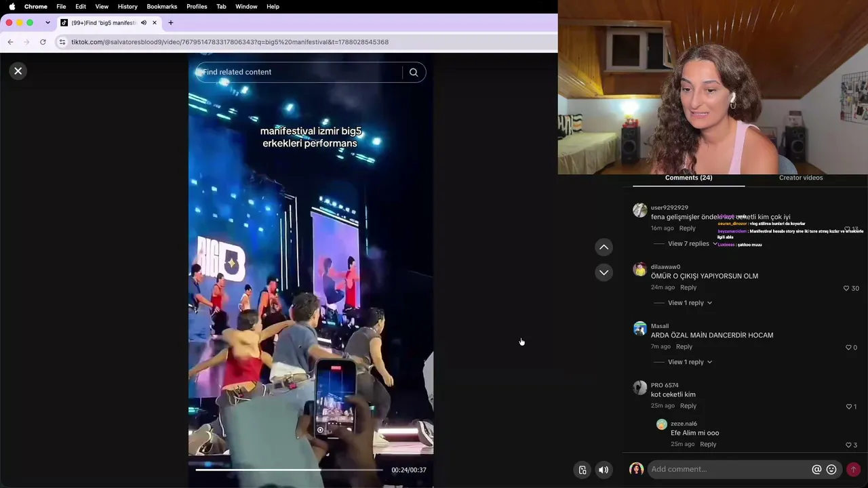The width and height of the screenshot is (868, 488).
Task: Click the TikTok video frame to pause
Action: pyautogui.click(x=311, y=271)
